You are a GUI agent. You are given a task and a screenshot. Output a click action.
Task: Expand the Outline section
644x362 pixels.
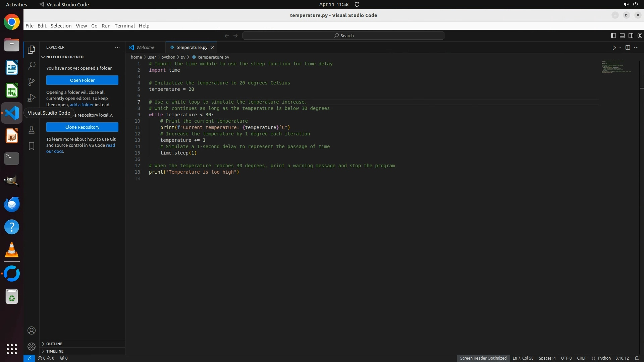(x=54, y=344)
